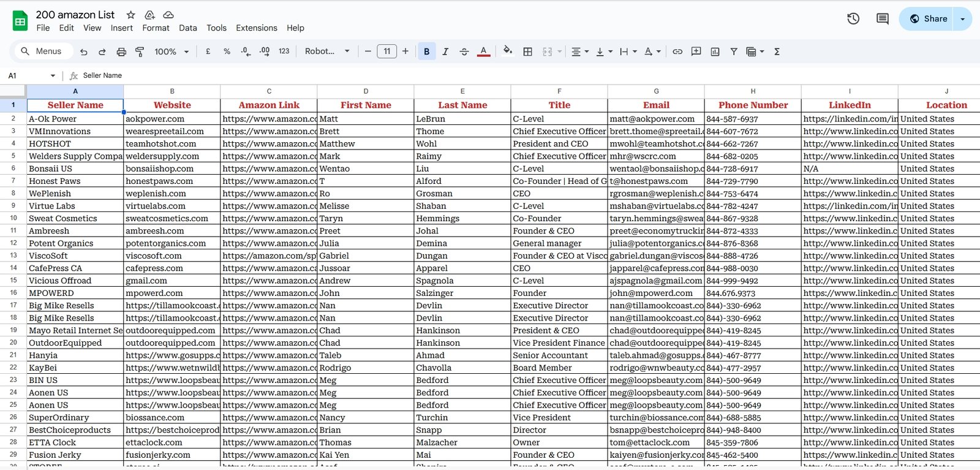Viewport: 980px width, 470px height.
Task: Open the Edit menu
Action: point(66,28)
